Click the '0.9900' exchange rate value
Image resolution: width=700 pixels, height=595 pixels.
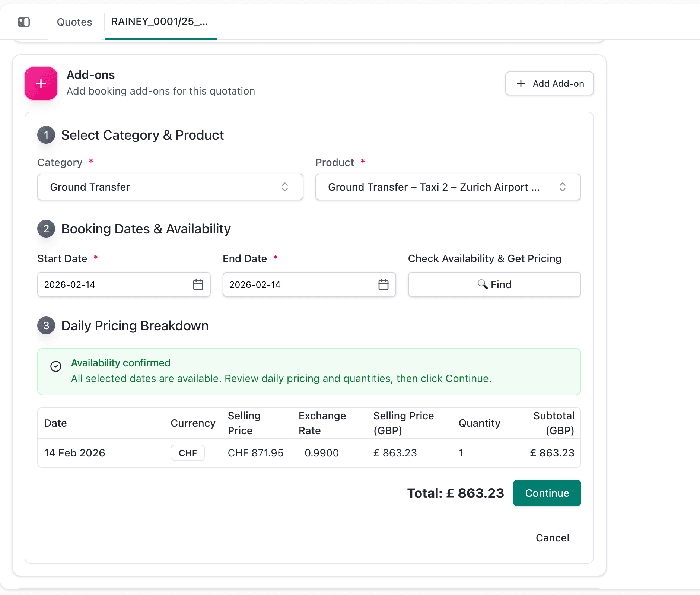point(322,453)
